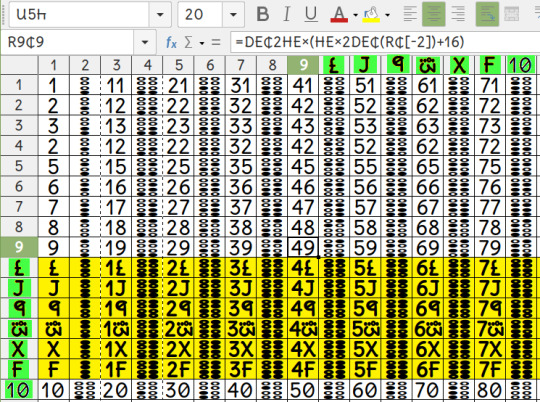540x402 pixels.
Task: Select the cell containing 63
Action: click(428, 125)
